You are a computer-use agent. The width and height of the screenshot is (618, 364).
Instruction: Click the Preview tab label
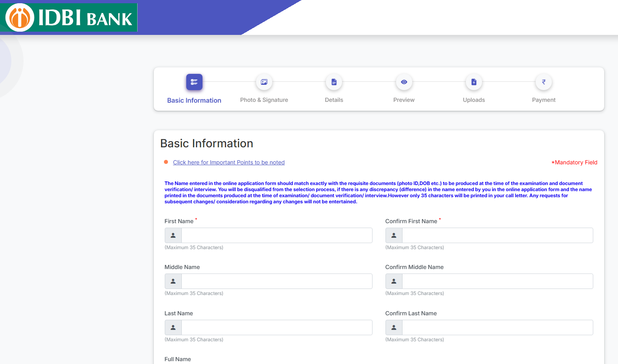click(x=404, y=100)
